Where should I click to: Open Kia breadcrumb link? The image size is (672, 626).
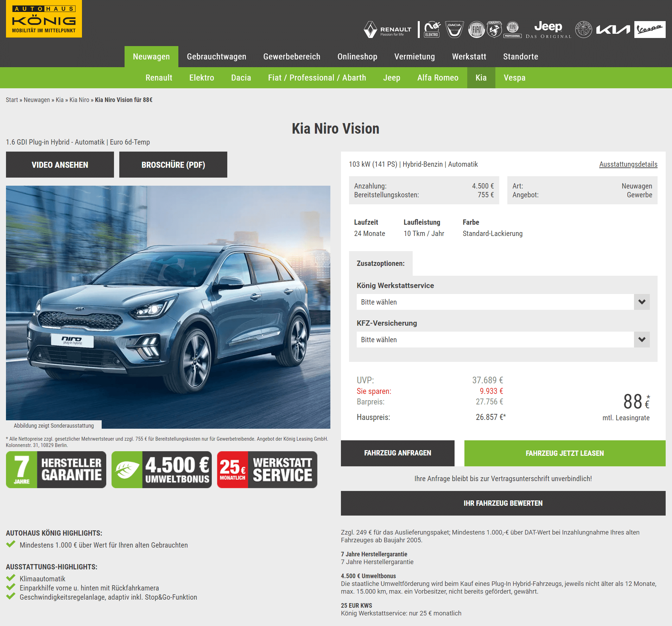coord(60,100)
